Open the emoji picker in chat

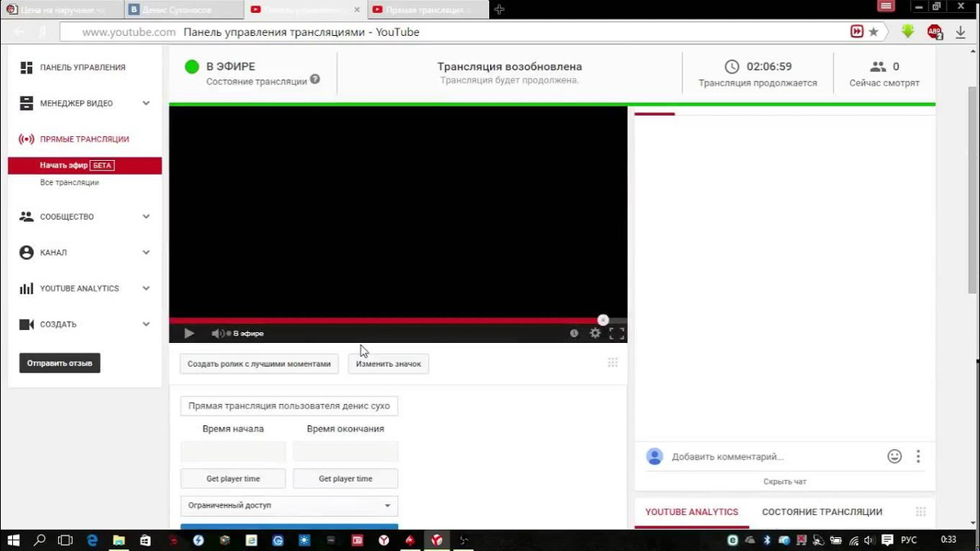click(x=895, y=456)
